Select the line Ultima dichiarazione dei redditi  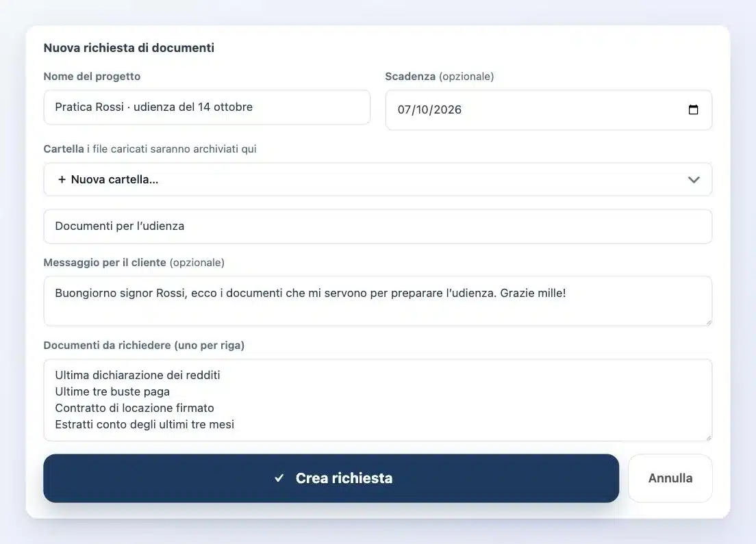[x=138, y=376]
